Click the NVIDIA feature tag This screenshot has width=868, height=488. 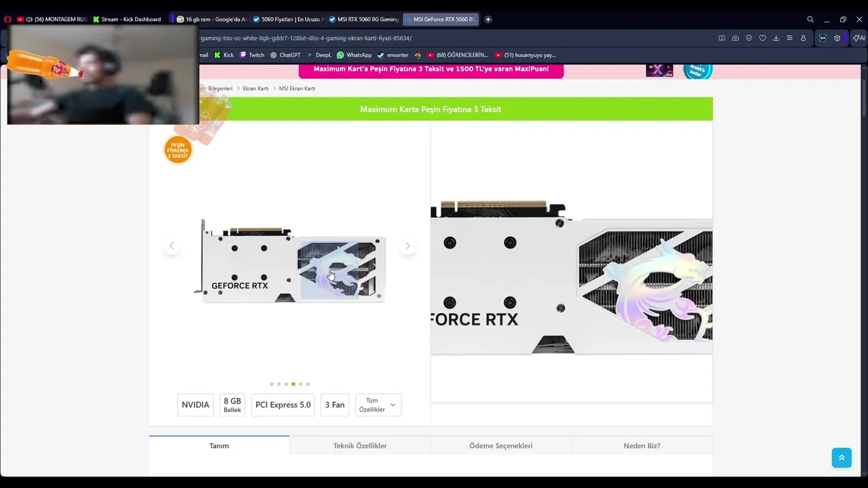tap(195, 405)
